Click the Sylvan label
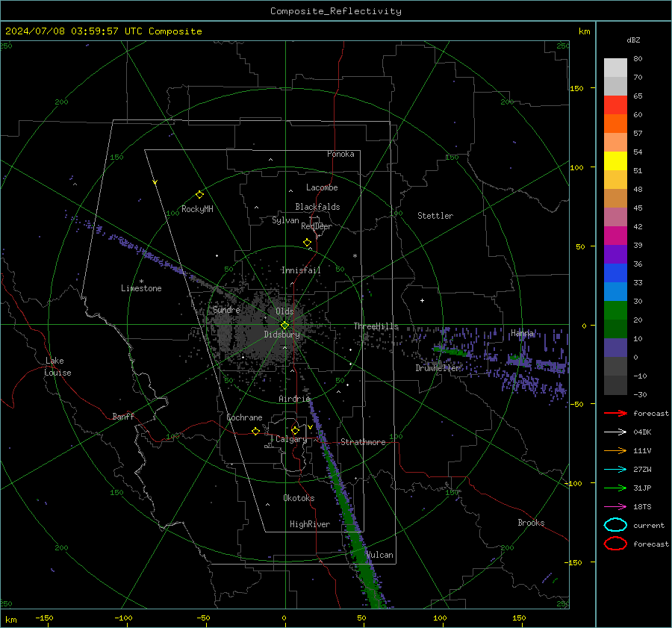 click(x=285, y=220)
